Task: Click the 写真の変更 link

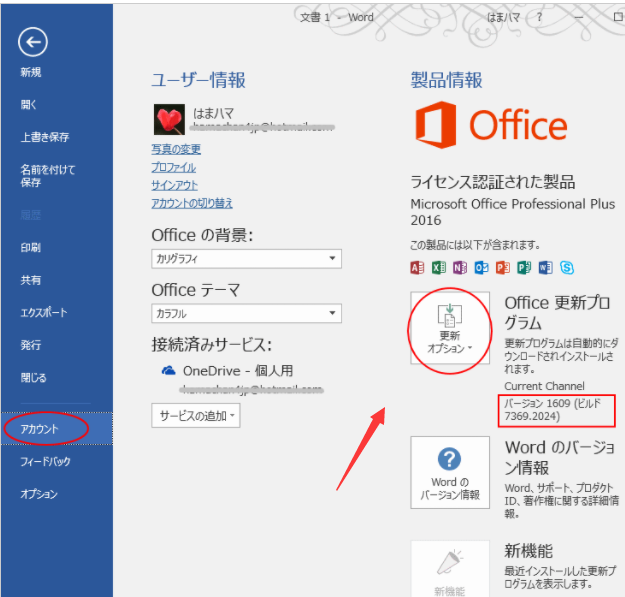Action: (x=176, y=149)
